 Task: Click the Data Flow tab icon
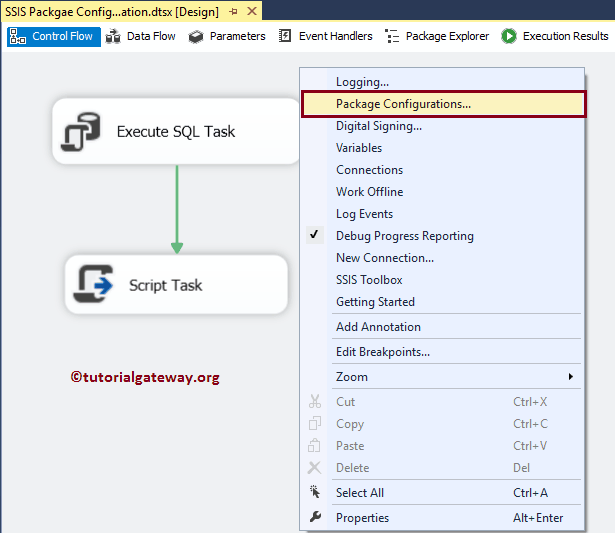pyautogui.click(x=113, y=36)
